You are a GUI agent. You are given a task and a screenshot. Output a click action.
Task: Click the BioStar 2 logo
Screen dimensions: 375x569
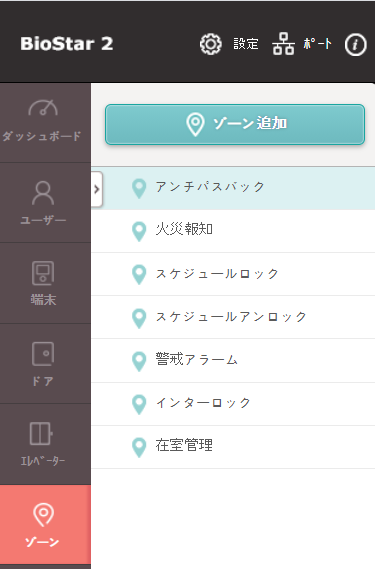point(67,44)
